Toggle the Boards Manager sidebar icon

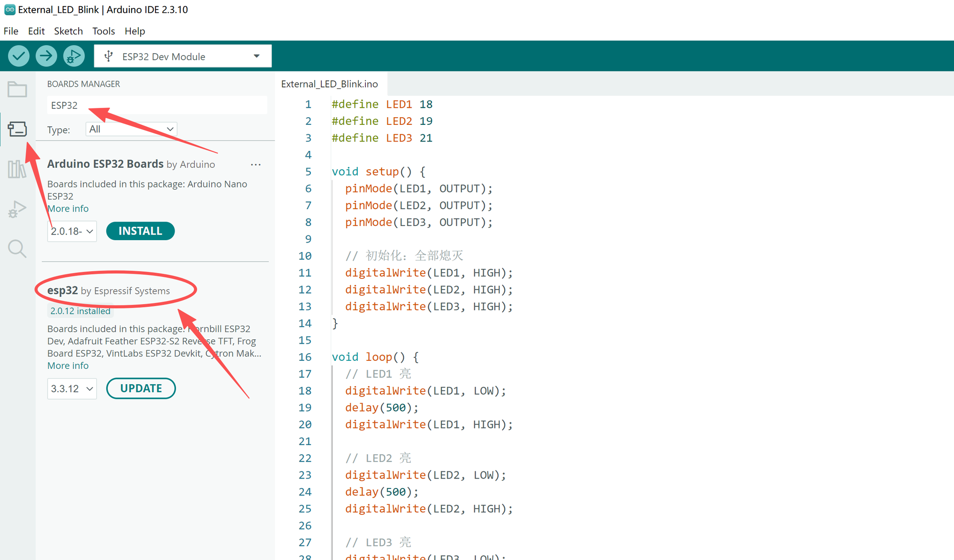tap(17, 129)
